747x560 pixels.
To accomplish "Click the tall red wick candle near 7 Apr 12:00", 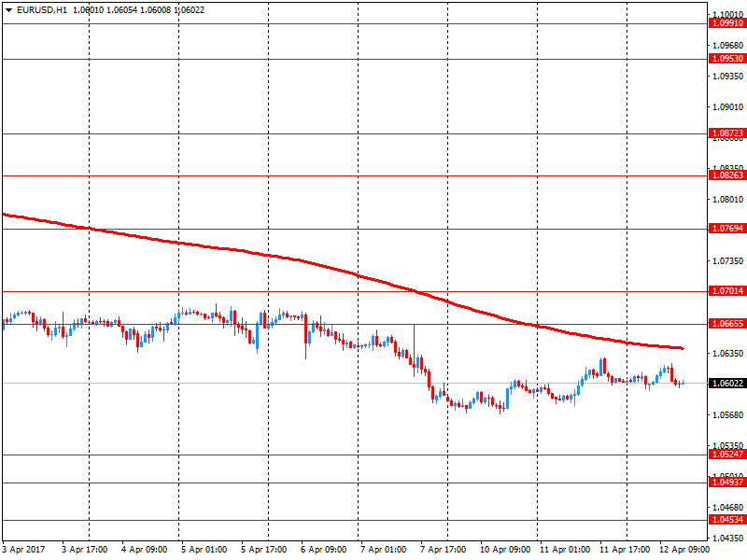I will coord(414,350).
